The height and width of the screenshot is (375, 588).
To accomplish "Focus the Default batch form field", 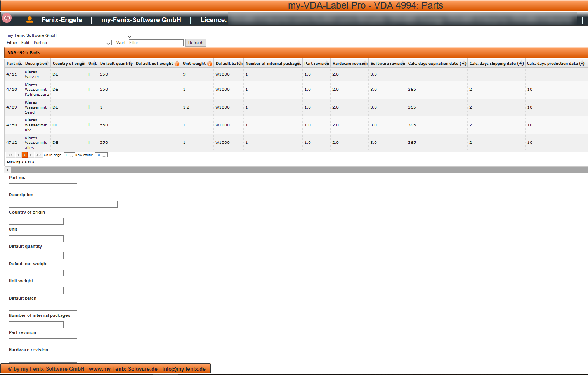I will 43,307.
